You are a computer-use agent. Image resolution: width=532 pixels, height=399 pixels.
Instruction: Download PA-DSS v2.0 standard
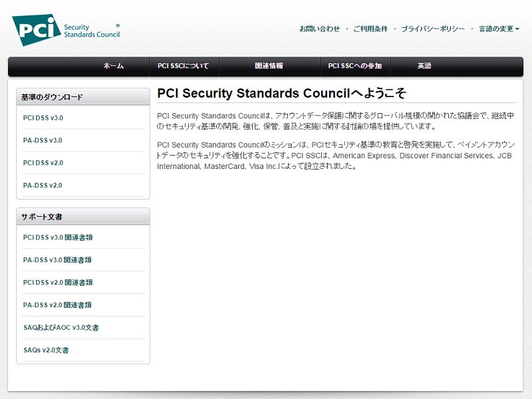pos(43,186)
